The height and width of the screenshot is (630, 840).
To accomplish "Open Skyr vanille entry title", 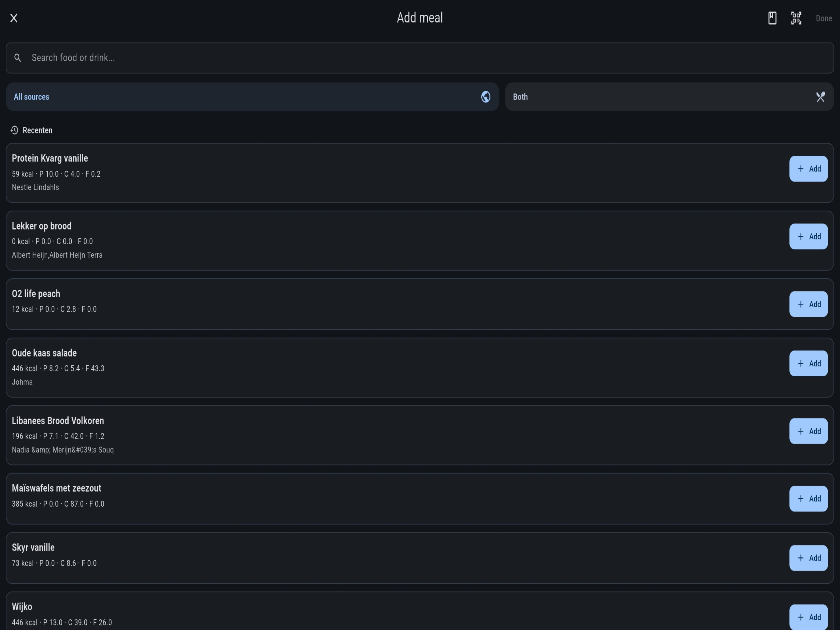I will point(33,547).
